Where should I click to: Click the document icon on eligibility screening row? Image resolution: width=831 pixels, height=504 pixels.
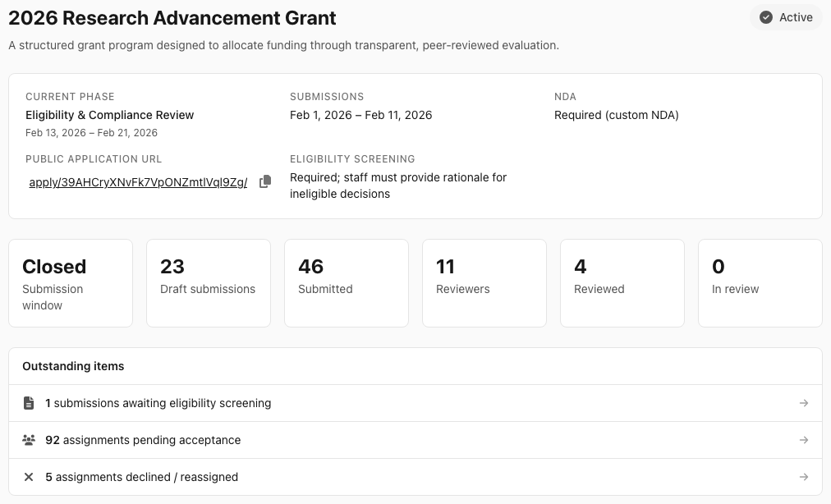coord(29,402)
